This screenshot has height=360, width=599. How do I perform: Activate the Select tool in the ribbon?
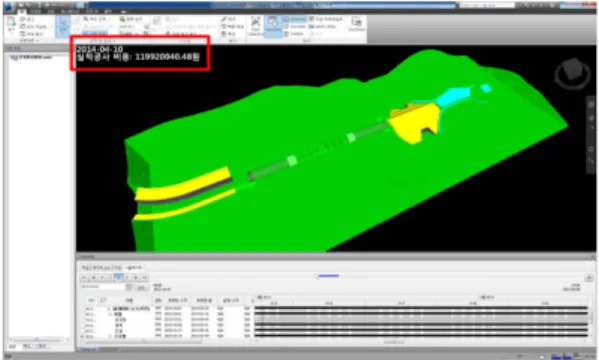62,26
